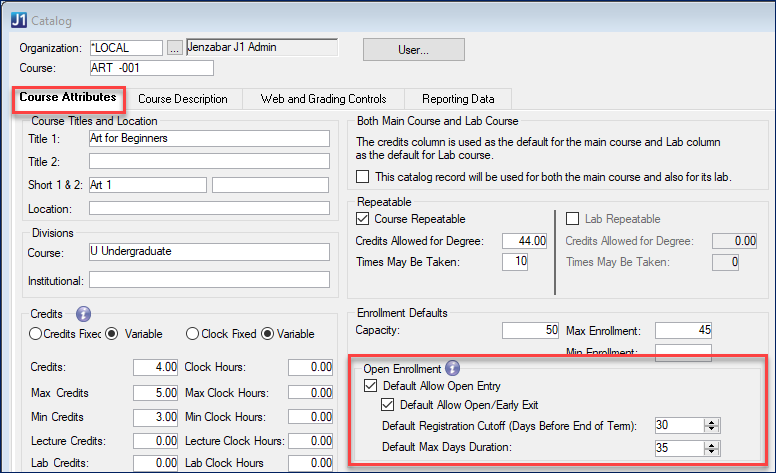Image resolution: width=776 pixels, height=473 pixels.
Task: Enable catalog record for main course and lab
Action: (364, 176)
